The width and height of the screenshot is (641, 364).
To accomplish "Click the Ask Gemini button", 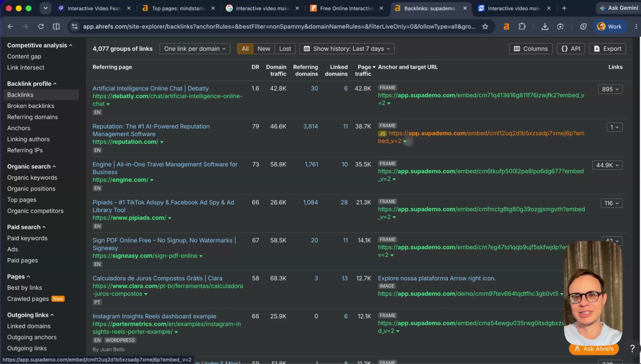I will tap(619, 8).
